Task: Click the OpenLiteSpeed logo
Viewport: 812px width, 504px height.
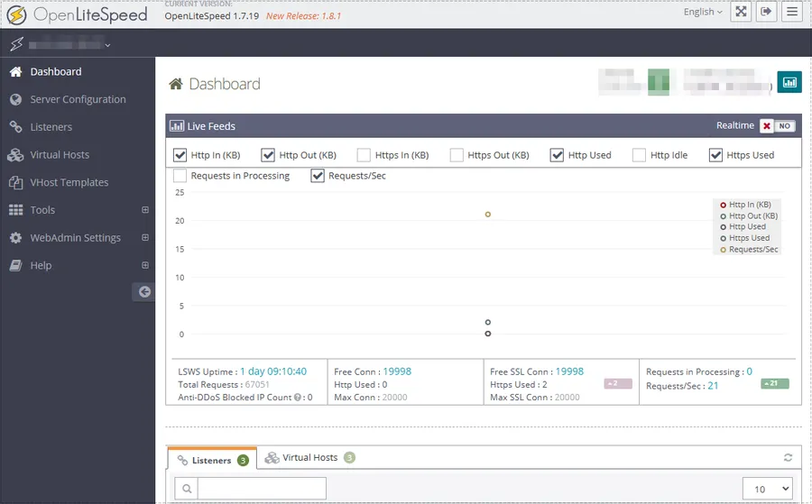Action: tap(78, 14)
